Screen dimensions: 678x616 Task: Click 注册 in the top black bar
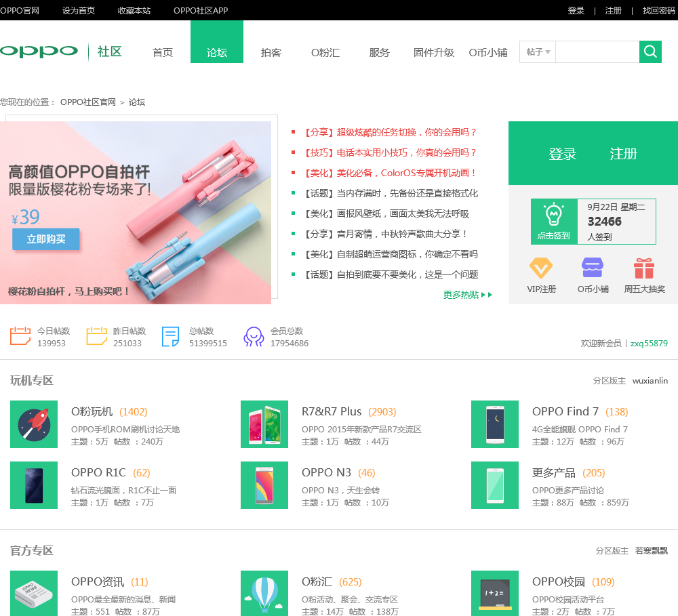pyautogui.click(x=613, y=10)
